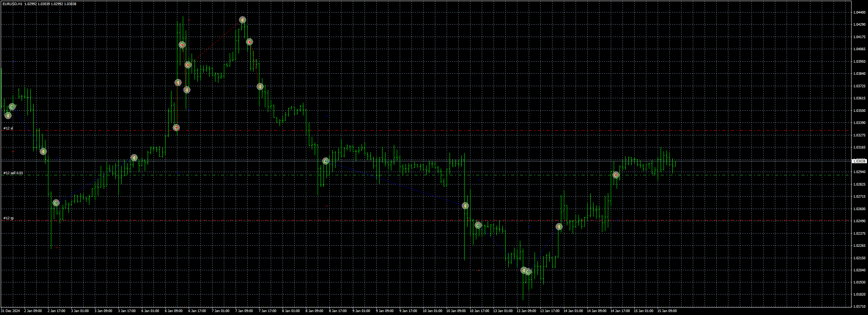Select the #12 sl order label

click(x=8, y=128)
